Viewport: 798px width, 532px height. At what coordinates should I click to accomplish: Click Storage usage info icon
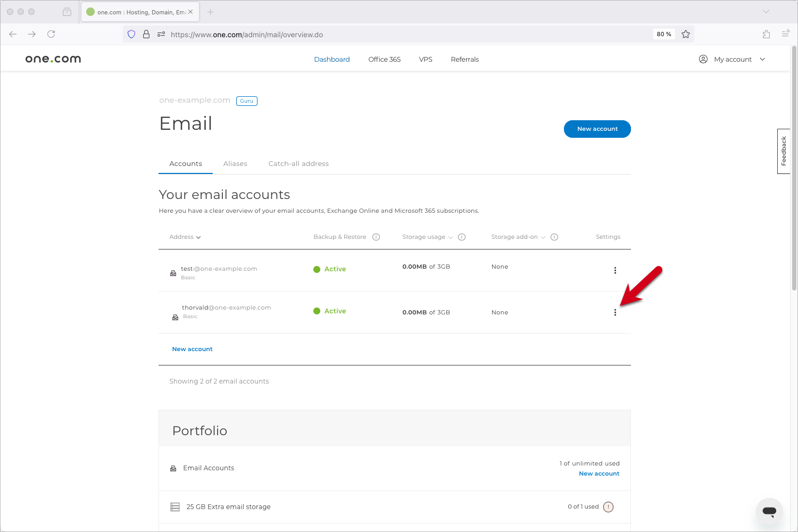click(x=462, y=237)
